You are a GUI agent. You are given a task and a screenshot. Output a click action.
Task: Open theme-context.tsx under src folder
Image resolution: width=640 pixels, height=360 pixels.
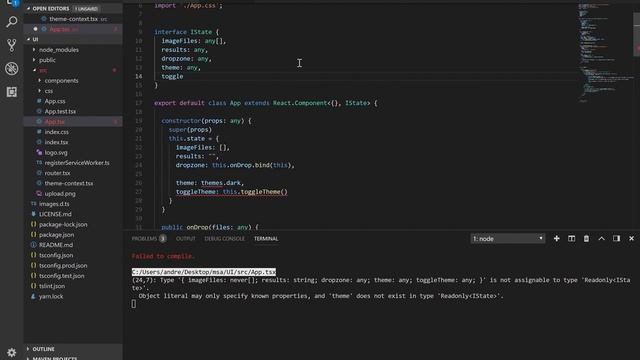coord(69,183)
